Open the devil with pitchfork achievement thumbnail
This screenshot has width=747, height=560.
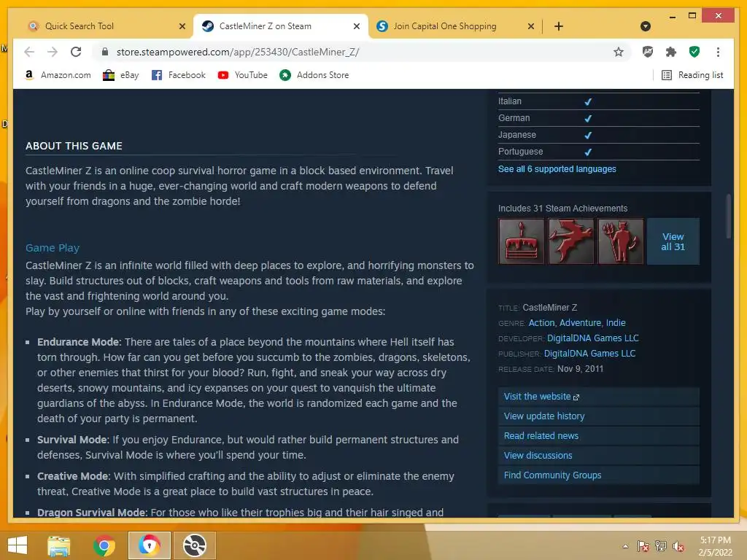(x=621, y=241)
